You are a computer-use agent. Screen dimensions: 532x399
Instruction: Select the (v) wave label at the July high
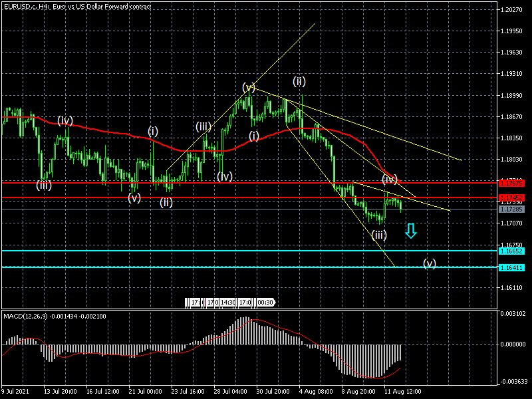[x=249, y=87]
